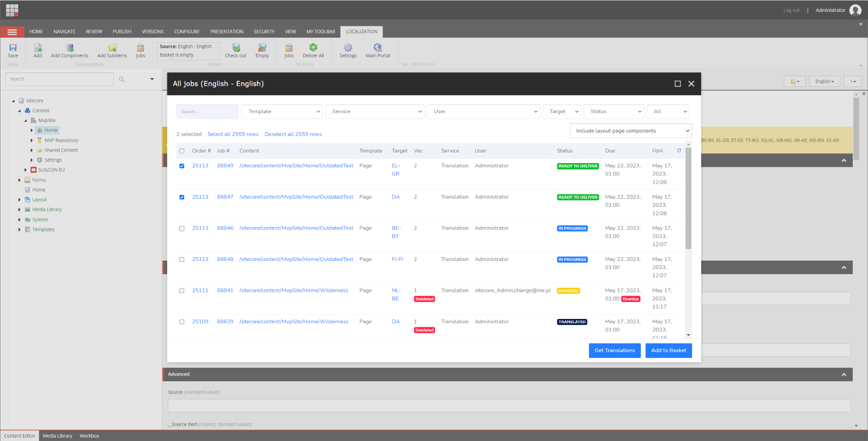Switch to the HOME ribbon tab
This screenshot has width=868, height=441.
click(36, 32)
